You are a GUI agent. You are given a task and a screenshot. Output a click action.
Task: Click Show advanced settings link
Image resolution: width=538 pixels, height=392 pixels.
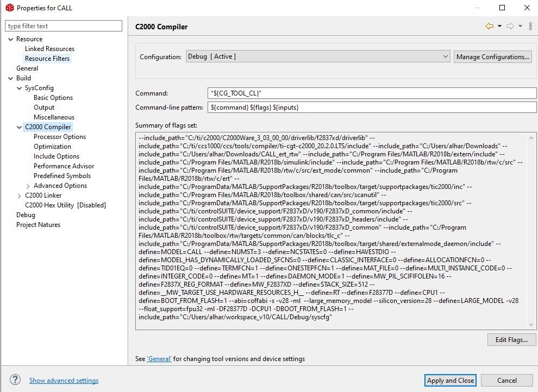pos(64,381)
